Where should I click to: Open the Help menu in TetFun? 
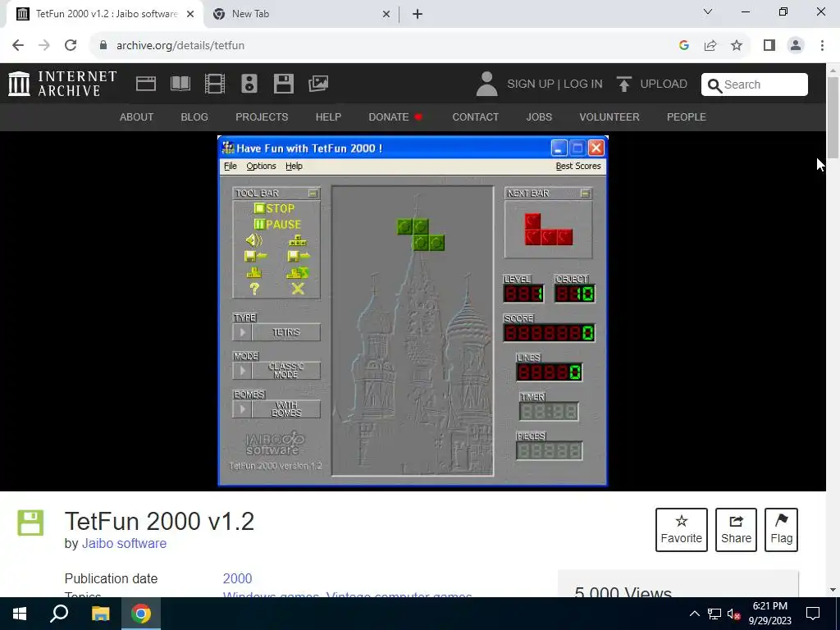(x=294, y=166)
